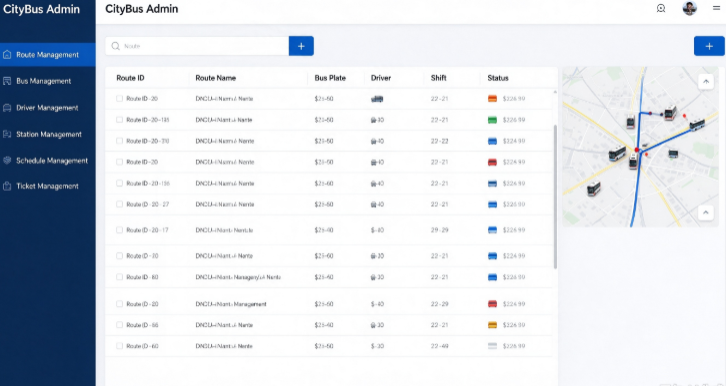Click the lower chevron button on the map
726x386 pixels.
point(706,213)
